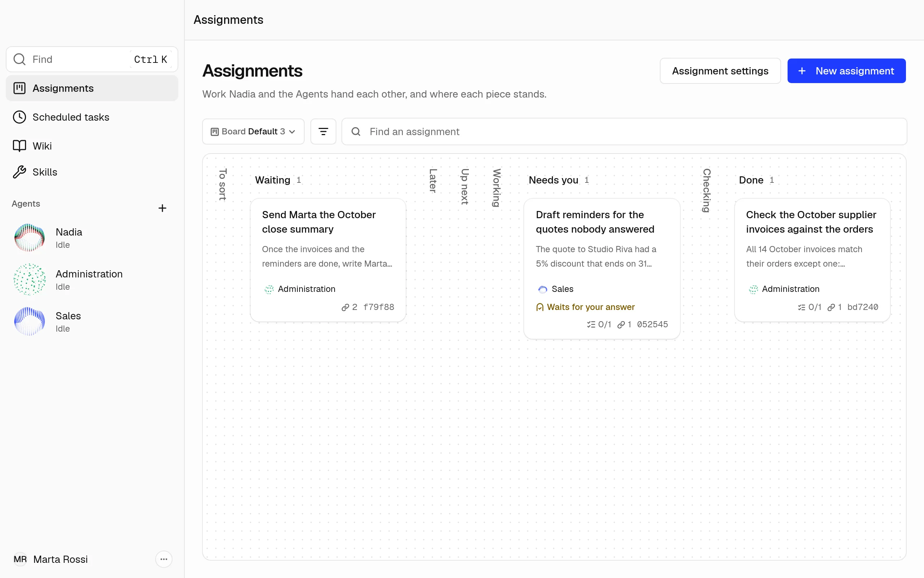Click the Needs you column header

(x=553, y=180)
